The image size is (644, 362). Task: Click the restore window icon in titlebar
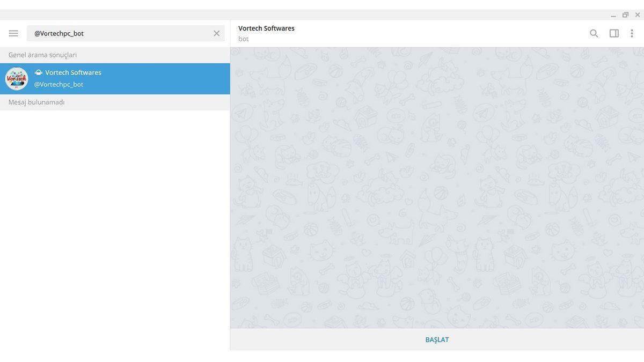[625, 14]
